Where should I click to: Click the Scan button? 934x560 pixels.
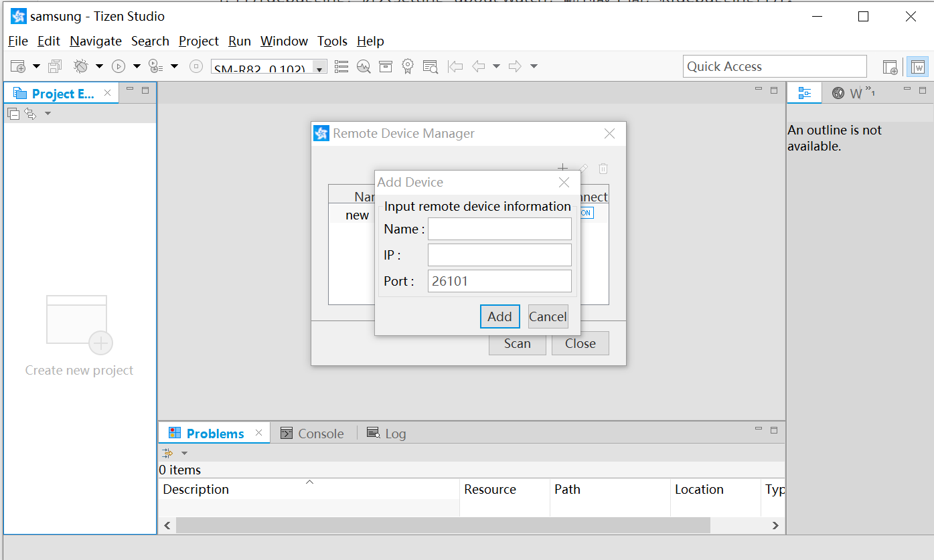[517, 343]
